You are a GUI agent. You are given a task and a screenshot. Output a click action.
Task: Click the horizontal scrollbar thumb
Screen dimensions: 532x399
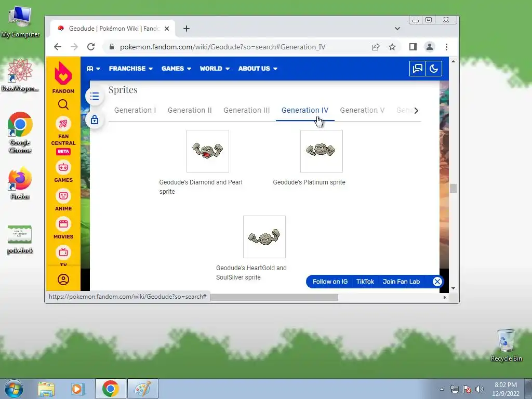click(x=274, y=297)
